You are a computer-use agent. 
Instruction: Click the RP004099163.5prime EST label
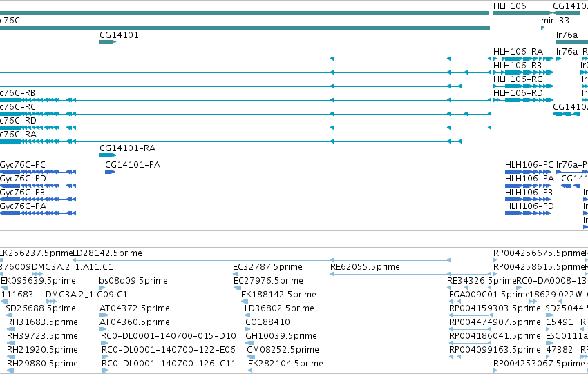click(x=495, y=350)
